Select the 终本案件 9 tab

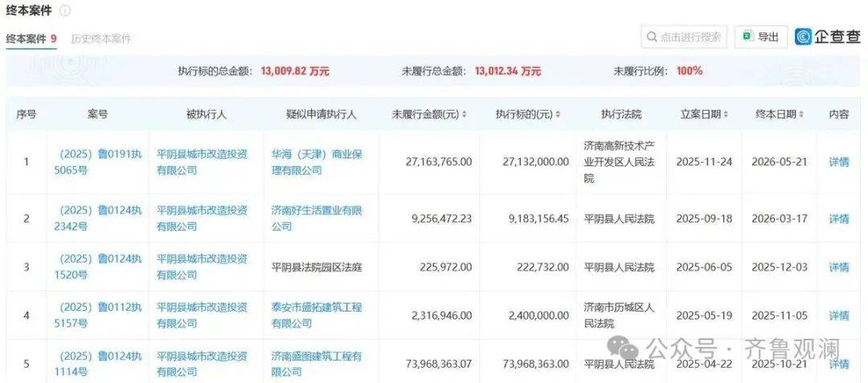[x=31, y=39]
